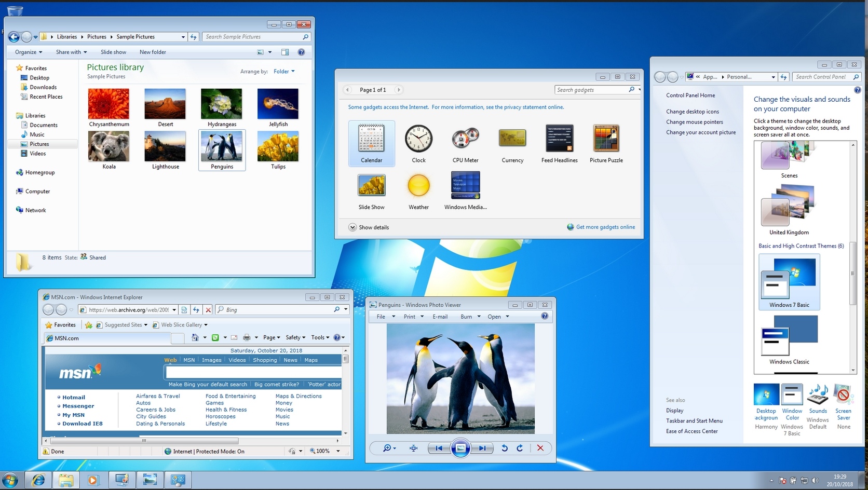
Task: Open zoom magnifier in Photo Viewer
Action: point(389,448)
